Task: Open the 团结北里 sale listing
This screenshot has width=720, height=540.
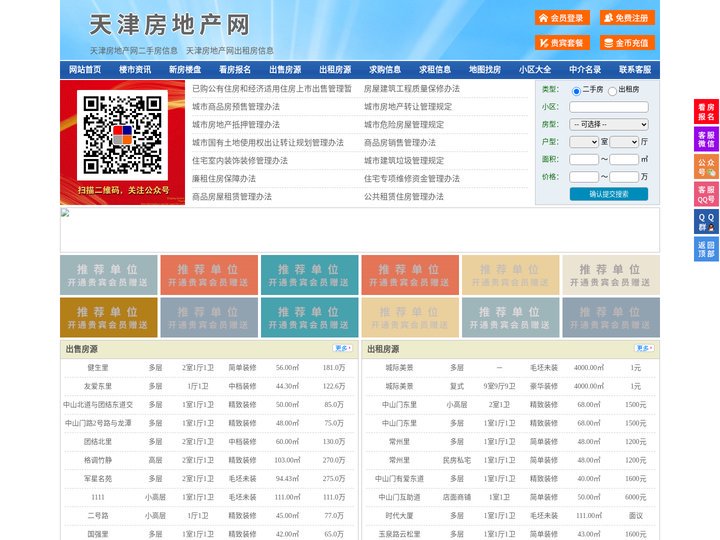Action: [98, 442]
